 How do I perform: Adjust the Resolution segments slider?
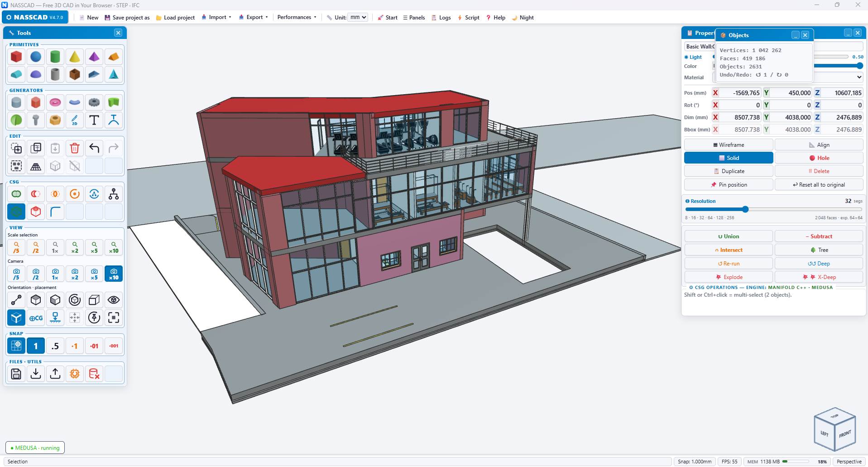774,209
